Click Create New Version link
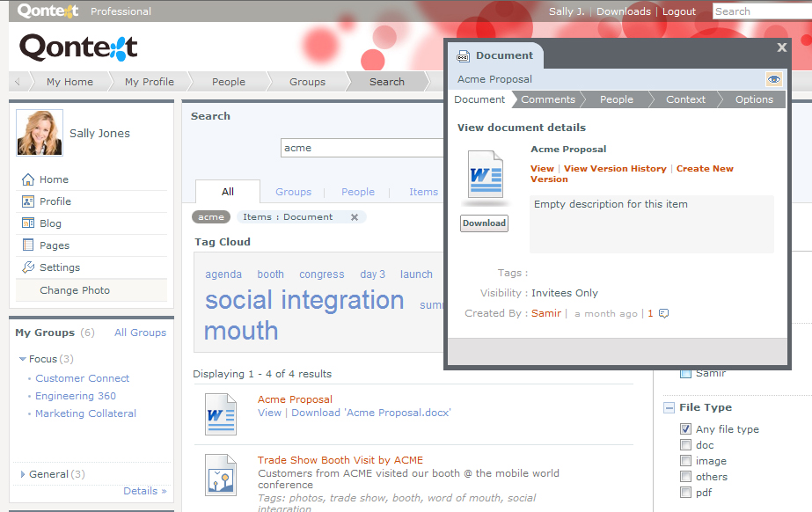Image resolution: width=812 pixels, height=512 pixels. point(632,174)
